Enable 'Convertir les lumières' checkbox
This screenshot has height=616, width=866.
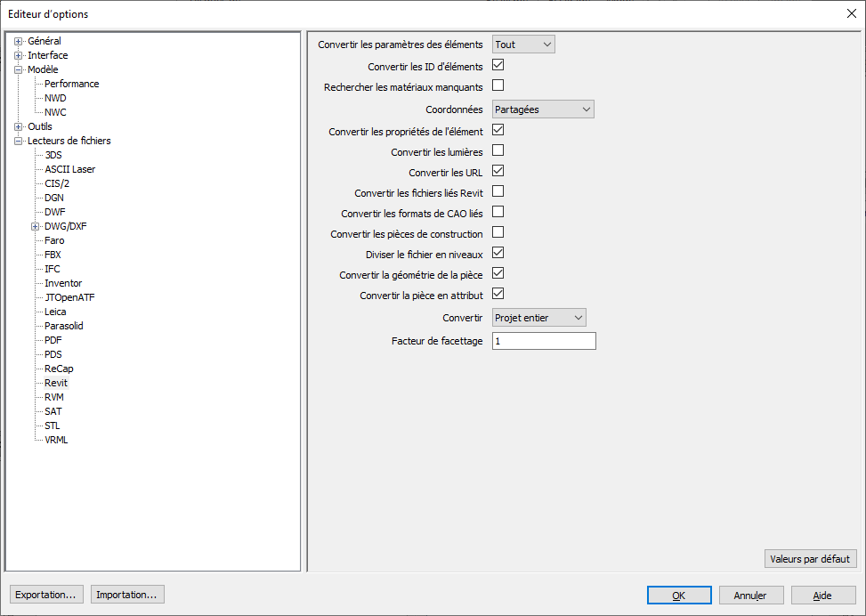click(498, 150)
